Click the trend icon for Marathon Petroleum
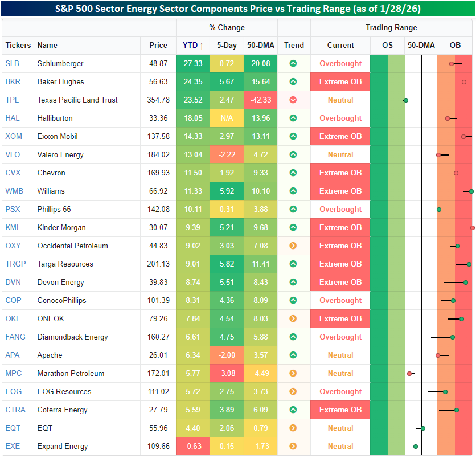The height and width of the screenshot is (458, 476). [293, 374]
